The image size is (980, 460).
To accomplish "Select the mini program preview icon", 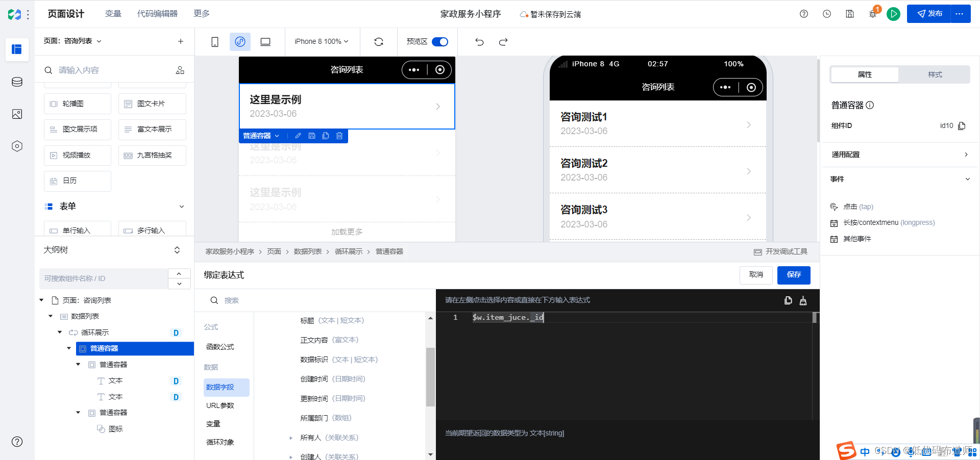I will [240, 42].
